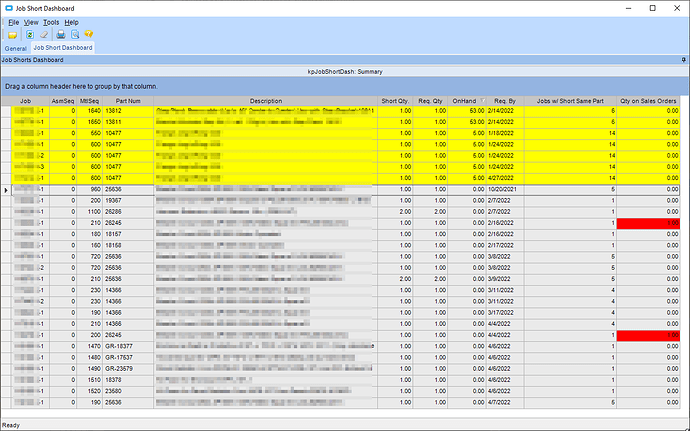The image size is (690, 431).
Task: Click Short Qty 2.00 in the 26286 row
Action: [x=395, y=212]
